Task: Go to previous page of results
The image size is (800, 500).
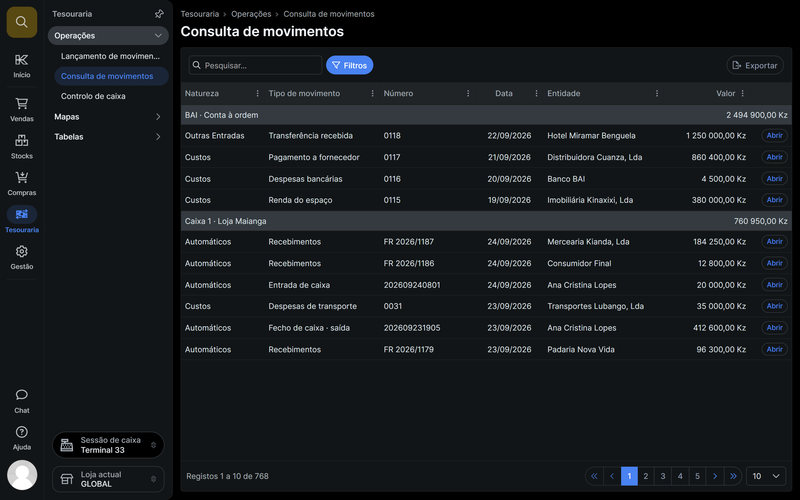Action: 612,476
